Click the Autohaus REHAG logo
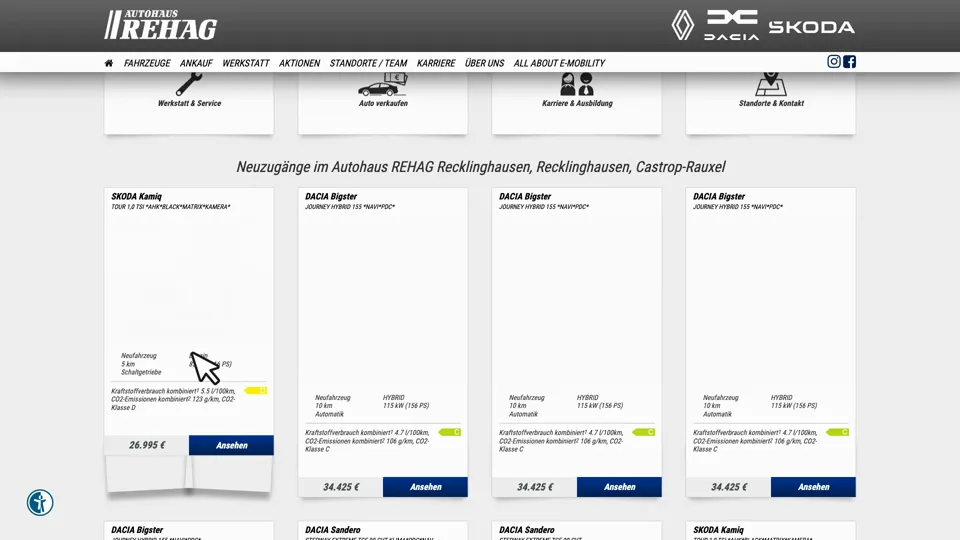 tap(160, 25)
